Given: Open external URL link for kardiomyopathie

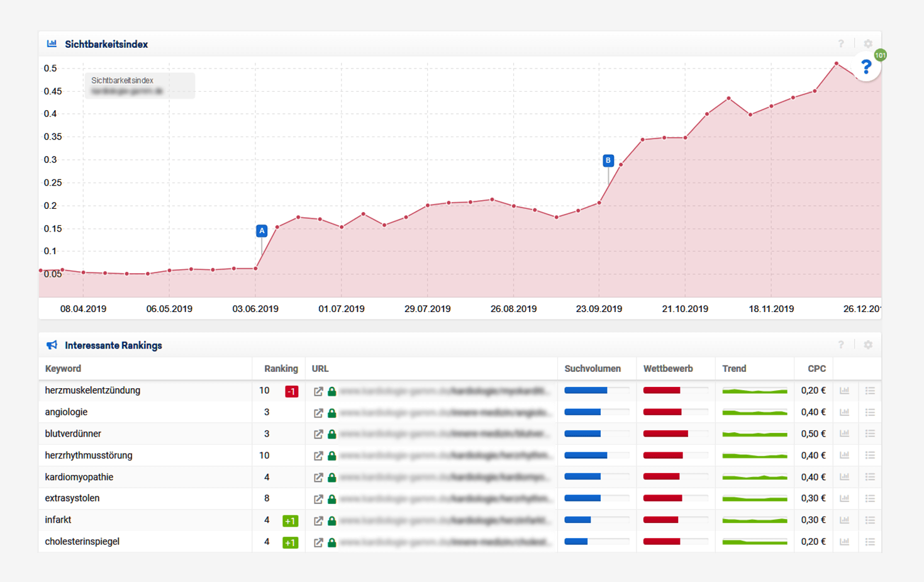Looking at the screenshot, I should pos(318,478).
